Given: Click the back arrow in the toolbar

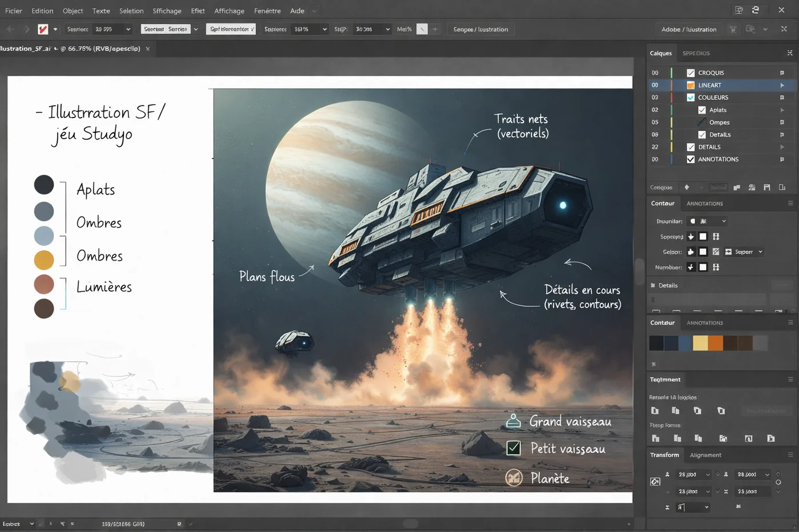Looking at the screenshot, I should [11, 29].
